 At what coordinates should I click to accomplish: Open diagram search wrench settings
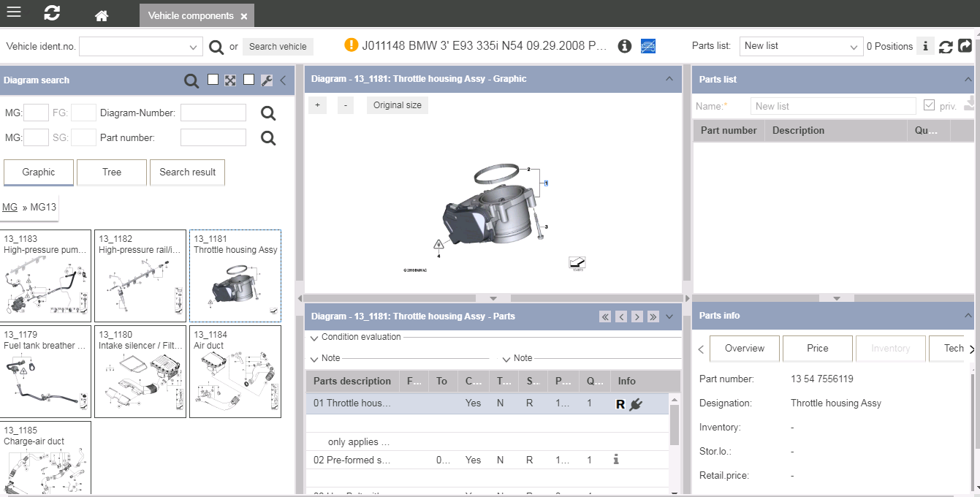[267, 80]
